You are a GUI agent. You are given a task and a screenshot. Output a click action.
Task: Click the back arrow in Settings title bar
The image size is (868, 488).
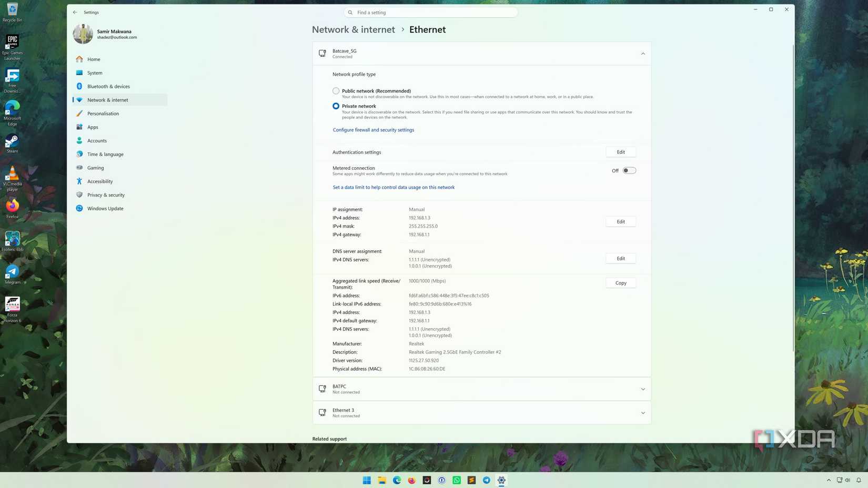pos(75,12)
